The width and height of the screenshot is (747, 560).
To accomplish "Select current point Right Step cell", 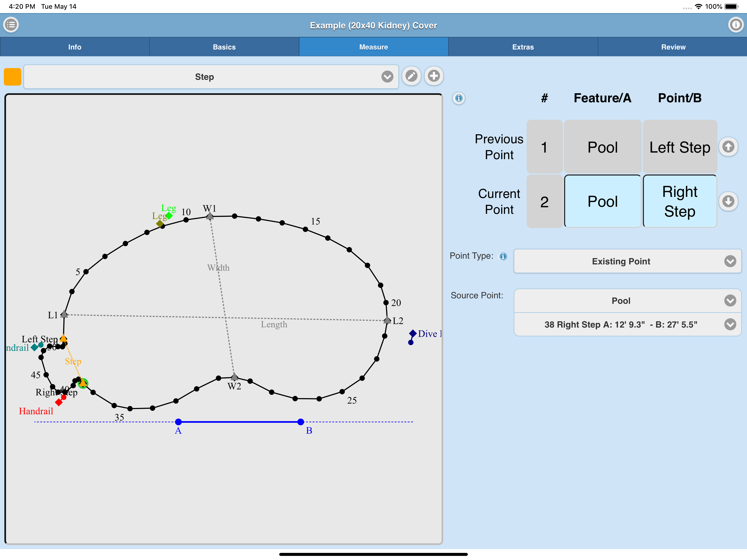I will [x=679, y=201].
